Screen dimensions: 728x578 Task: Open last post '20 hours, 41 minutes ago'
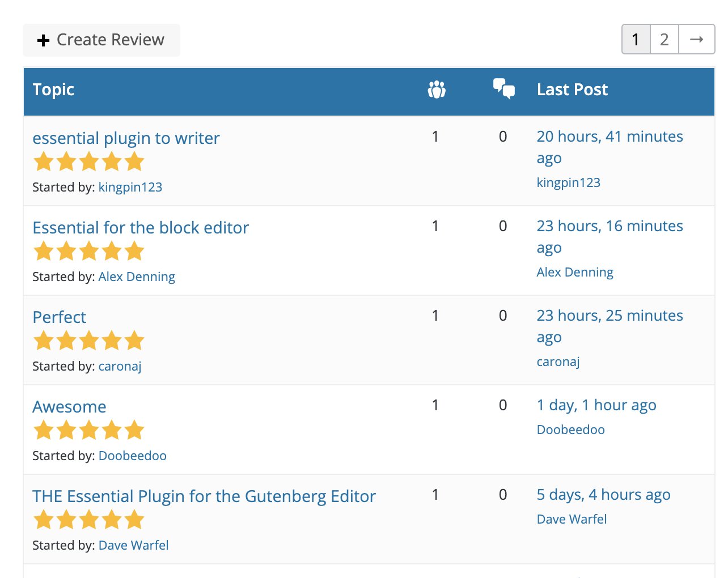[x=610, y=147]
